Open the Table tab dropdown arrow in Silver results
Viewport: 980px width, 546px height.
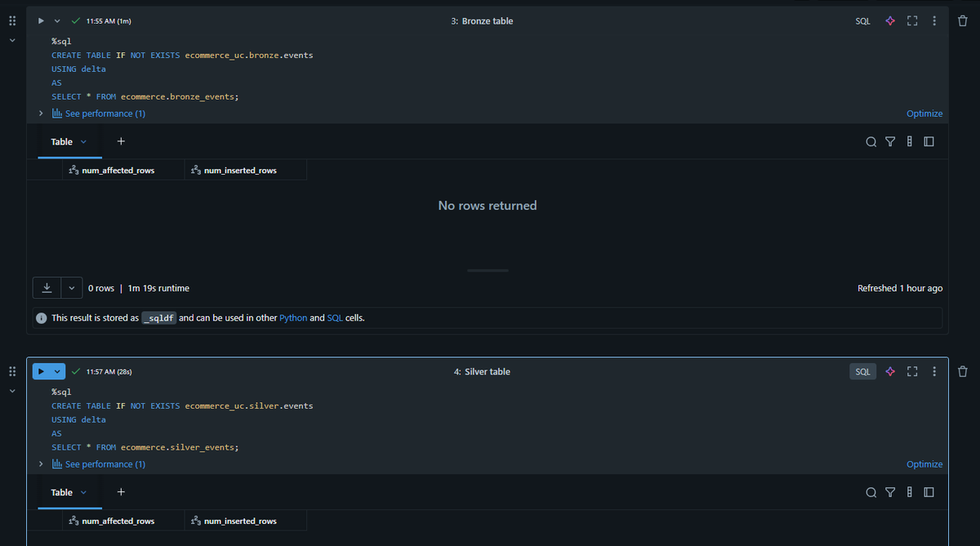84,492
